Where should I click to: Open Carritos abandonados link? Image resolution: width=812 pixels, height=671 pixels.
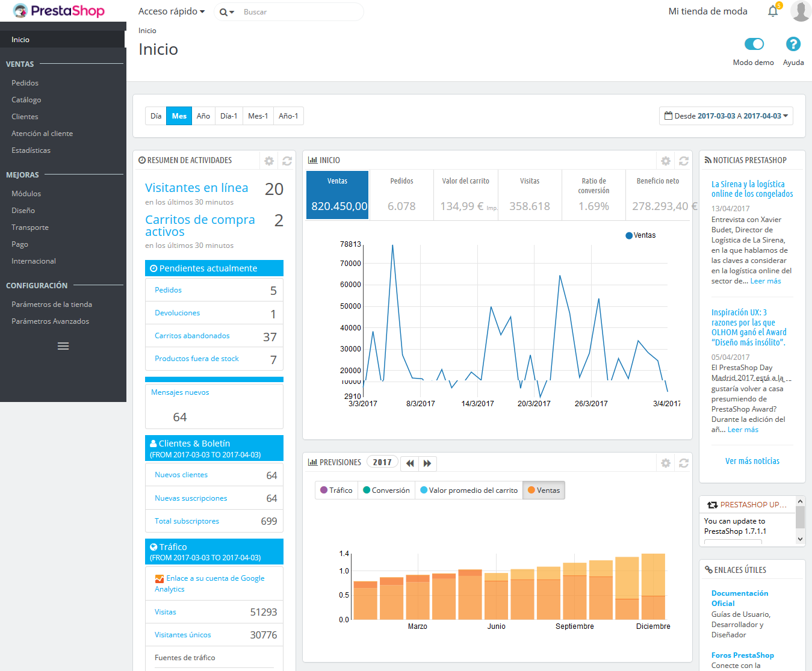(192, 336)
